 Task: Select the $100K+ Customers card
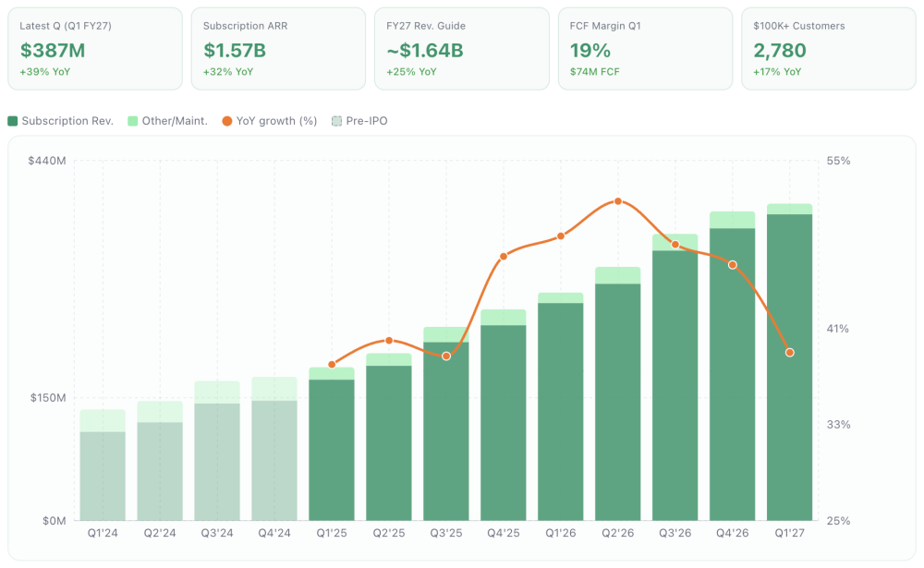click(829, 49)
